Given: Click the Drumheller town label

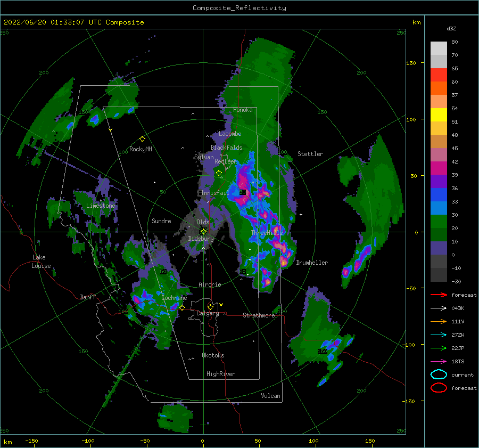Looking at the screenshot, I should coord(312,263).
